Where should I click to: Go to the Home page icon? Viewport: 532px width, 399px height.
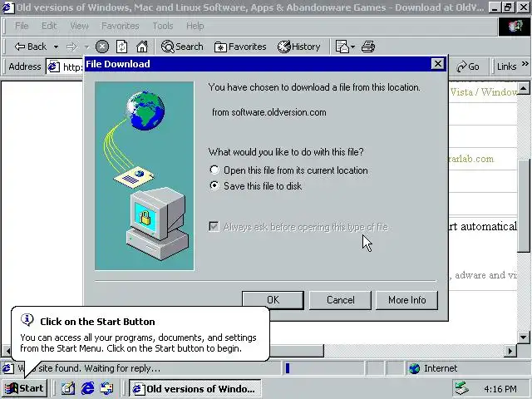tap(142, 47)
